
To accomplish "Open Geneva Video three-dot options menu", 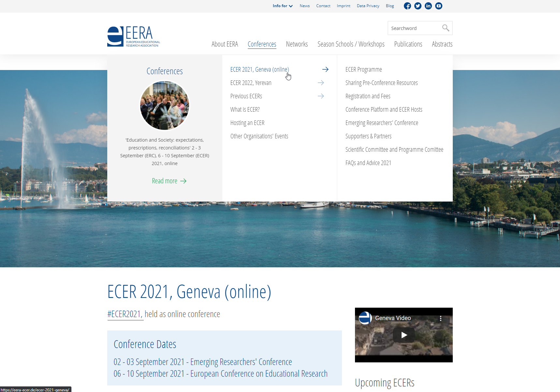I will point(440,318).
